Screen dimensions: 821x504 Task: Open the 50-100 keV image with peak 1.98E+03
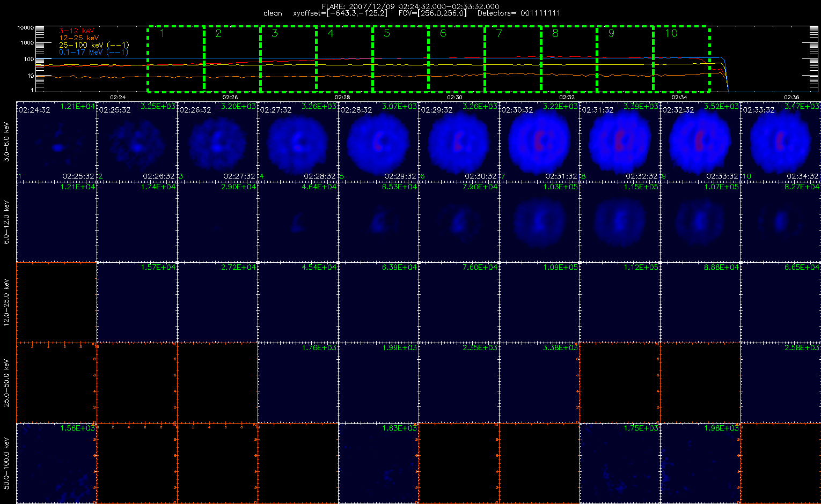pyautogui.click(x=701, y=463)
